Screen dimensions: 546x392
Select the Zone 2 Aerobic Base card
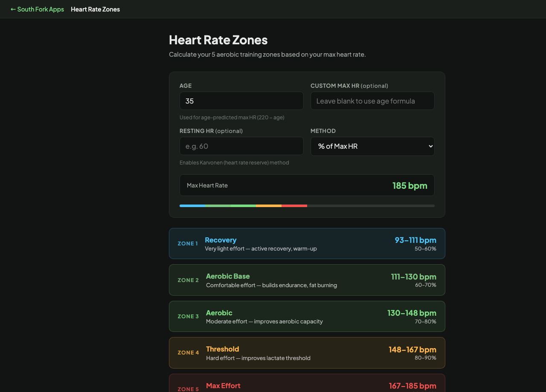(x=307, y=280)
